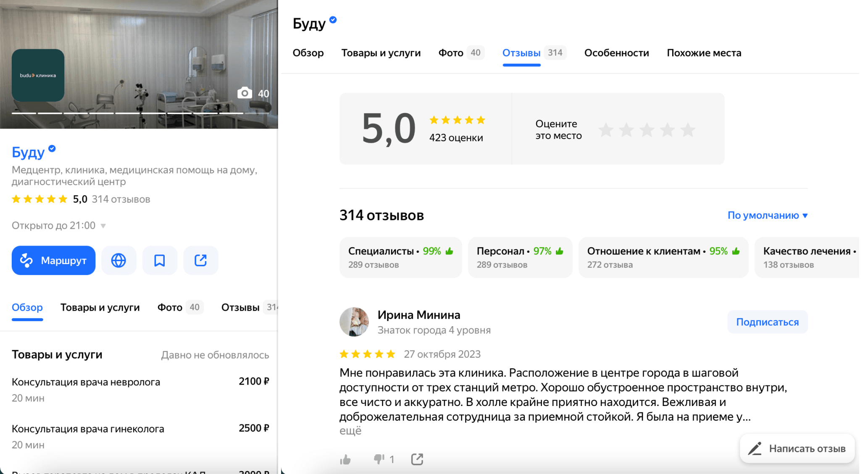Filter reviews by Персонал 97% chip

[x=520, y=257]
